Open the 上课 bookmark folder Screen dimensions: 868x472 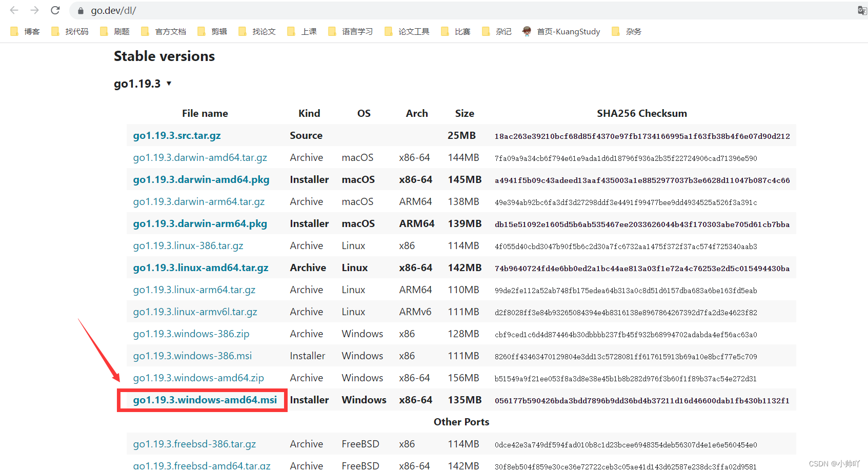click(302, 31)
